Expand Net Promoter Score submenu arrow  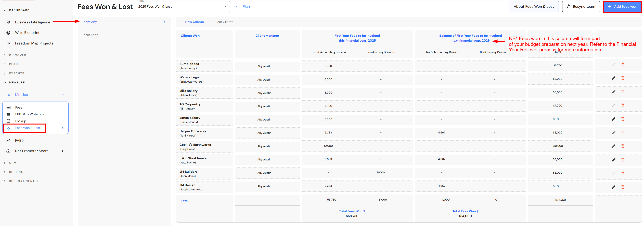(x=62, y=151)
